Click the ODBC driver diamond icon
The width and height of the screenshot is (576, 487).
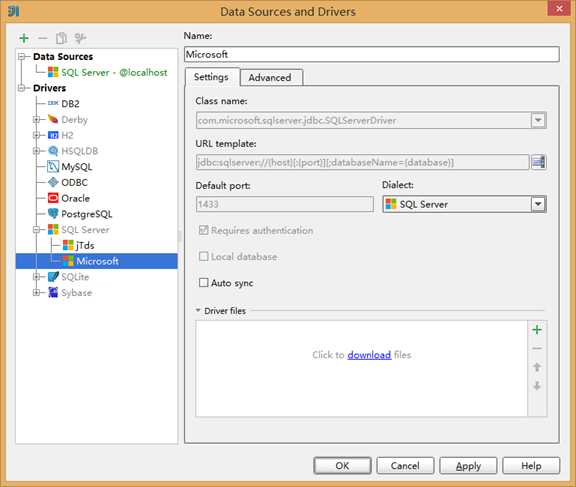point(53,183)
